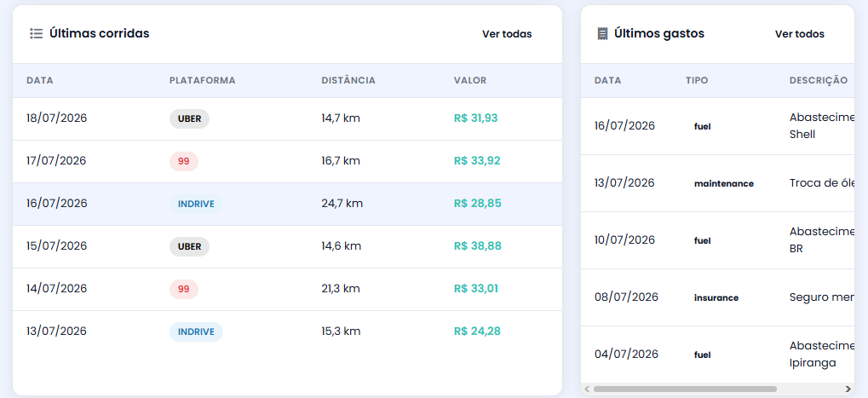Click the distance 14,6 km
Image resolution: width=868 pixels, height=398 pixels.
point(341,245)
